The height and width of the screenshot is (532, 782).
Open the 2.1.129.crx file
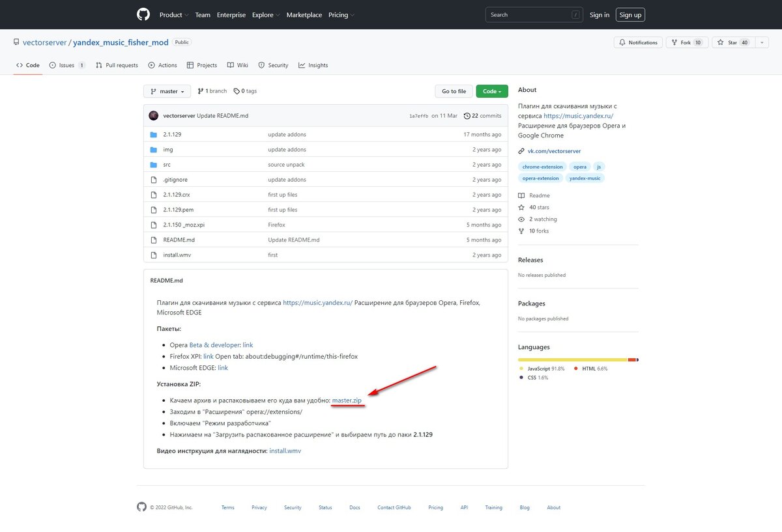(177, 195)
